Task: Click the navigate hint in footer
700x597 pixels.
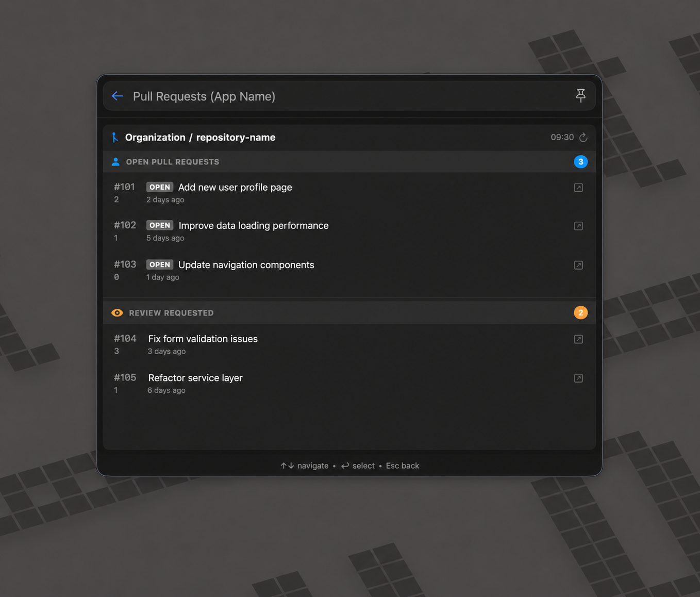Action: (304, 466)
